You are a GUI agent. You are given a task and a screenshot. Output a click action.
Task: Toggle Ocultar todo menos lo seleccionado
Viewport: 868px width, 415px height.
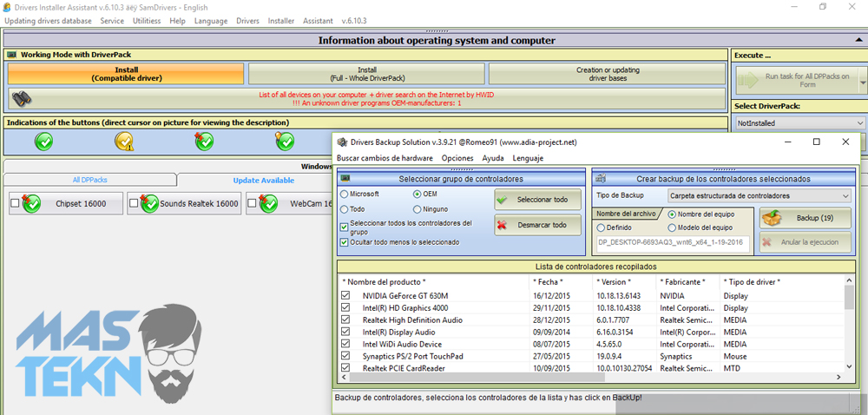pyautogui.click(x=345, y=242)
